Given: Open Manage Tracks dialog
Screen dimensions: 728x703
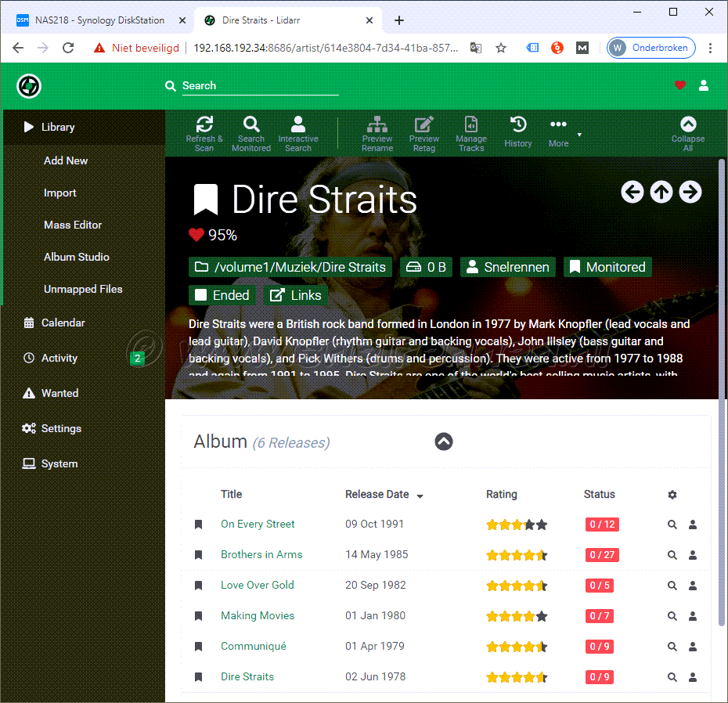Looking at the screenshot, I should pos(471,134).
